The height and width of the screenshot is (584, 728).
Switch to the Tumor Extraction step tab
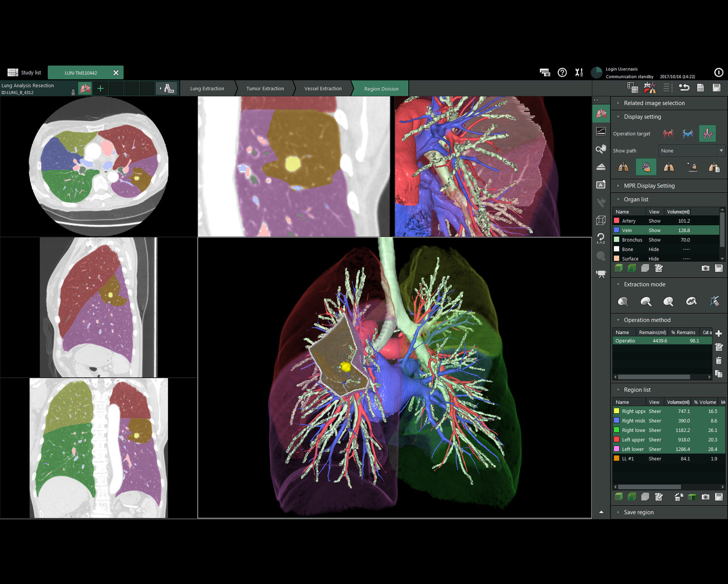(x=265, y=89)
